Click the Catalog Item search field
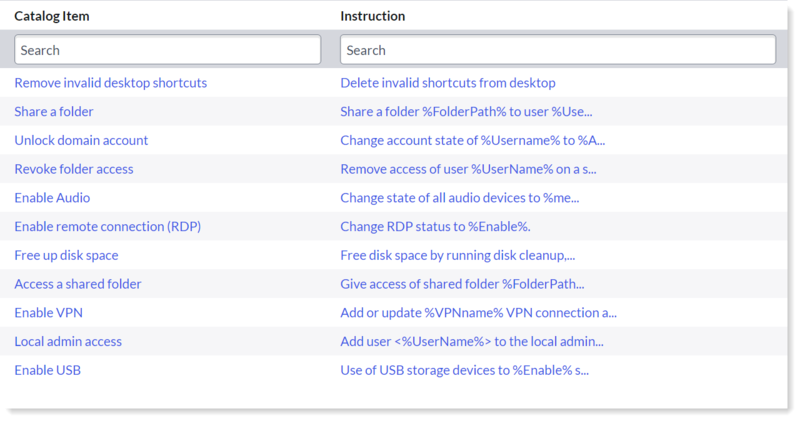 [167, 49]
